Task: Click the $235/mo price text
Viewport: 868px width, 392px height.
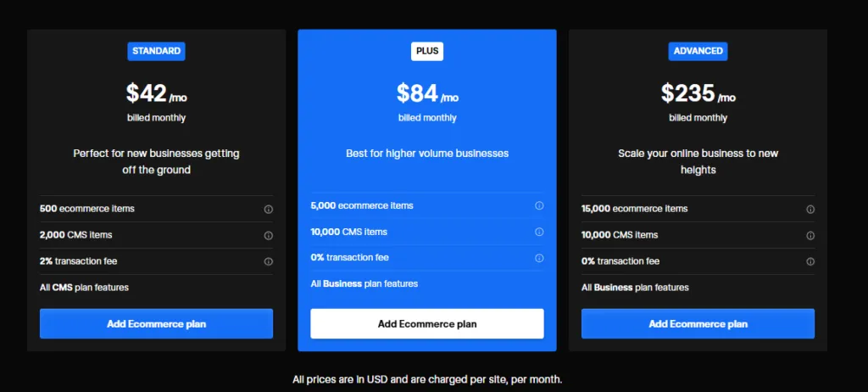Action: 698,92
